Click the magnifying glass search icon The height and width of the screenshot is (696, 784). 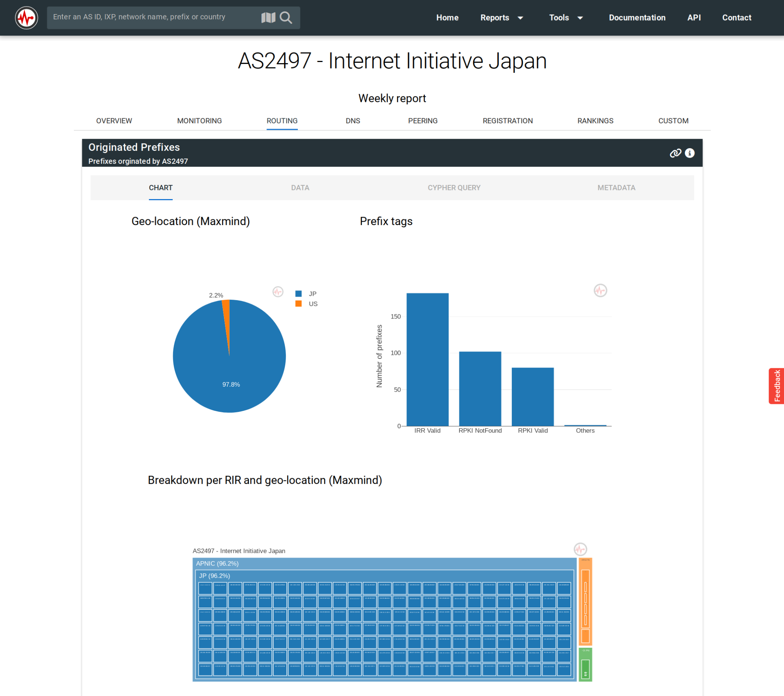[286, 18]
